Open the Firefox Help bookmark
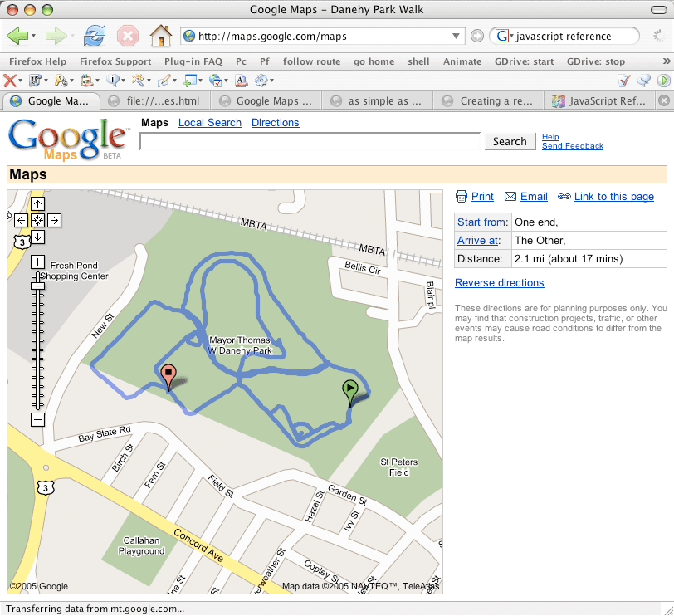Image resolution: width=674 pixels, height=616 pixels. coord(38,61)
